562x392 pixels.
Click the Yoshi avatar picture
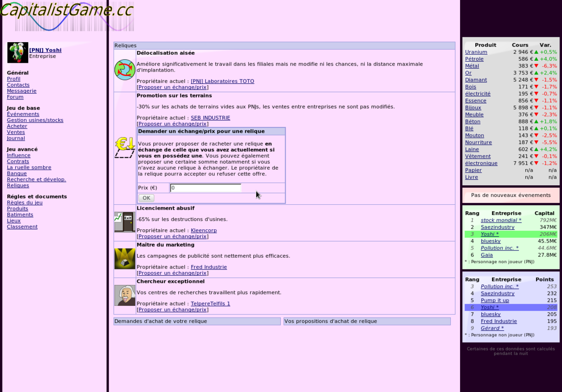[18, 52]
